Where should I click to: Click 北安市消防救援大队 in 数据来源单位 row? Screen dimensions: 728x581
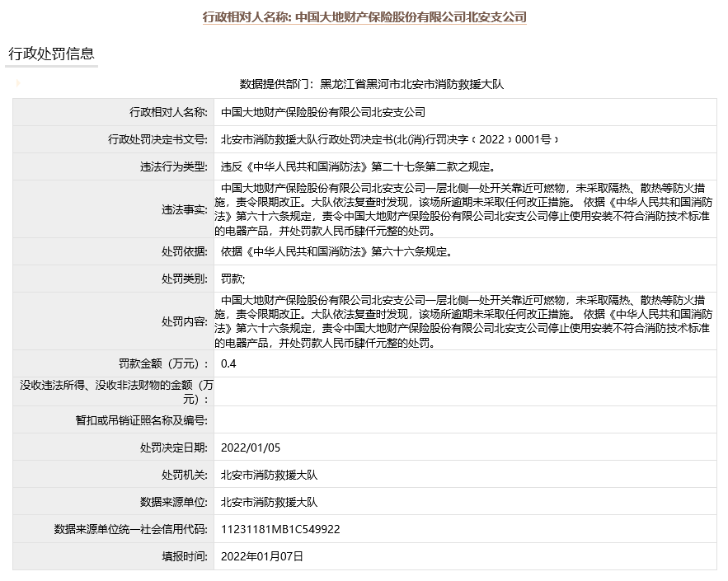click(270, 502)
